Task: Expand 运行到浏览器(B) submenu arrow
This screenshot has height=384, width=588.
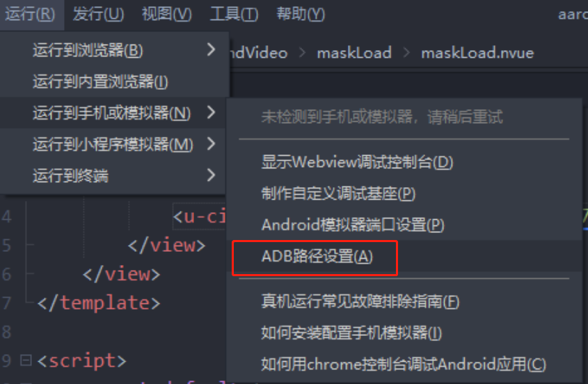Action: click(x=211, y=50)
